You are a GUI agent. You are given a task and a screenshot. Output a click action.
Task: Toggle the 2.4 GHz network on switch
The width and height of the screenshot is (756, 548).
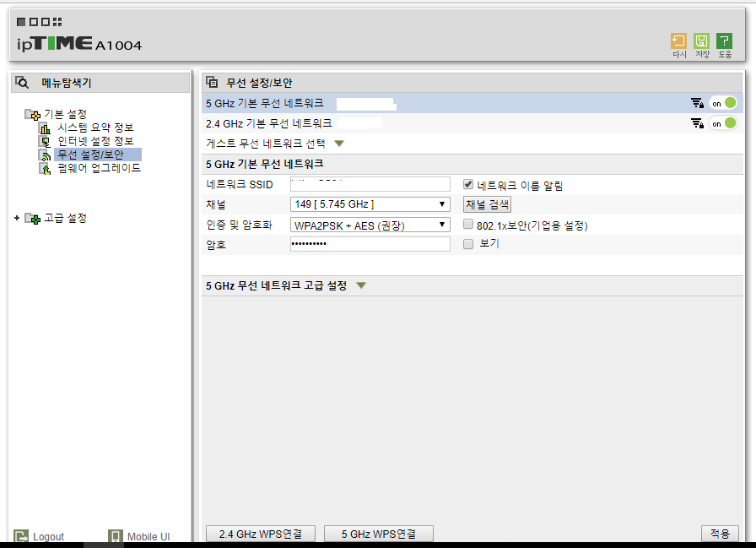[724, 123]
